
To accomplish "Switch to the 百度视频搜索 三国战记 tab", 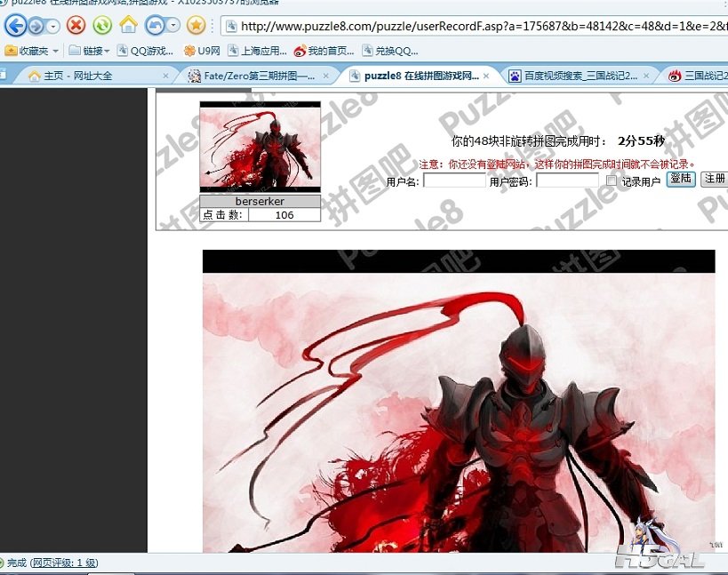I will [574, 76].
